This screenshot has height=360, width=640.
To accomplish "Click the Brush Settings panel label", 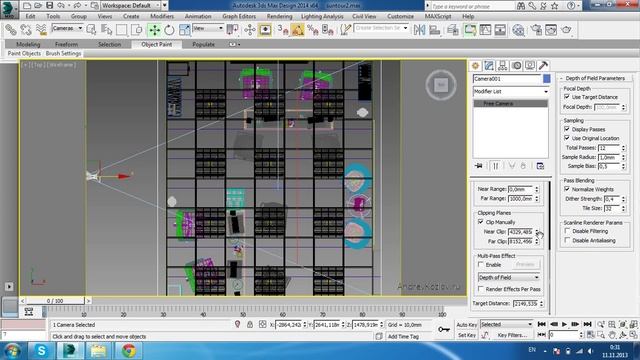I will click(63, 53).
